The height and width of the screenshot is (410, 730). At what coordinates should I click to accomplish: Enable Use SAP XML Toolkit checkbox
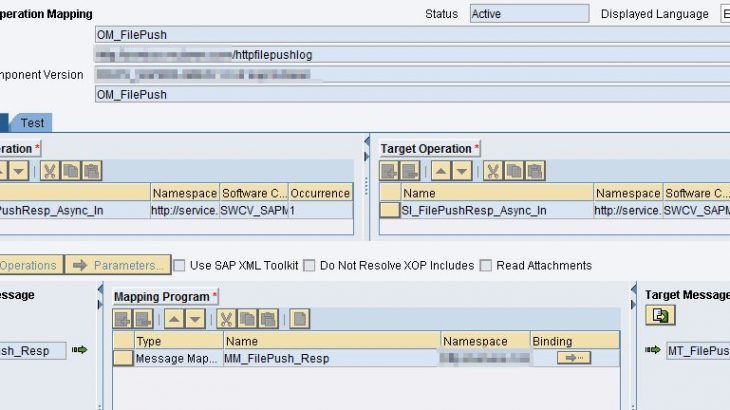[x=180, y=266]
